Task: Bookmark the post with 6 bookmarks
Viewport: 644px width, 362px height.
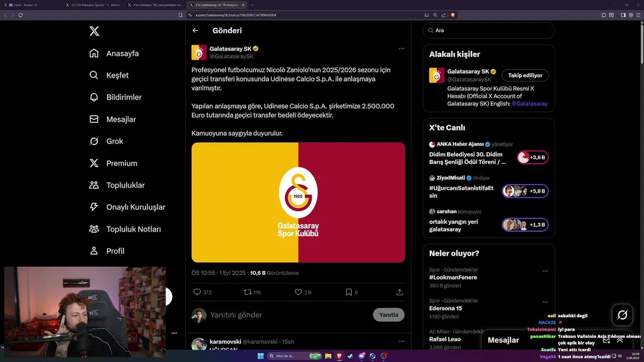Action: tap(349, 292)
